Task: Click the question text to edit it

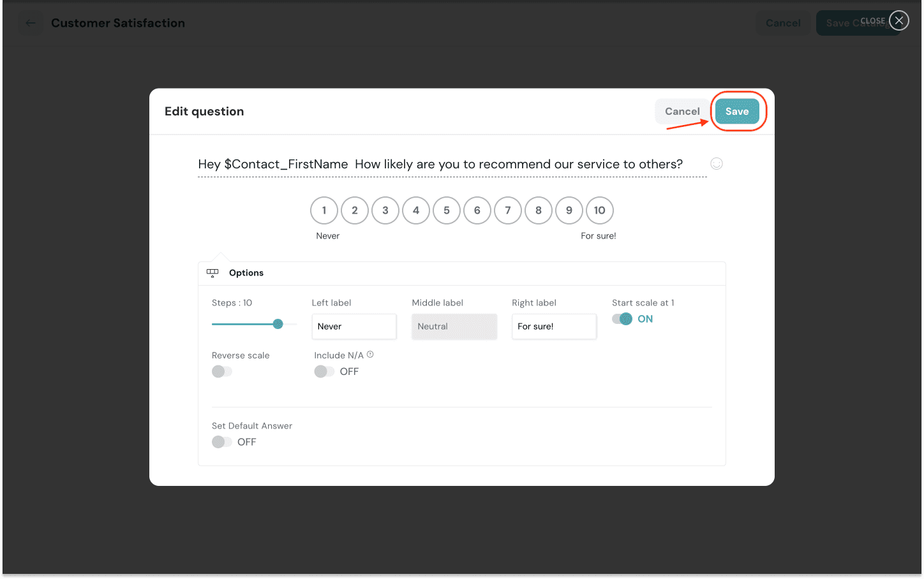Action: coord(440,165)
